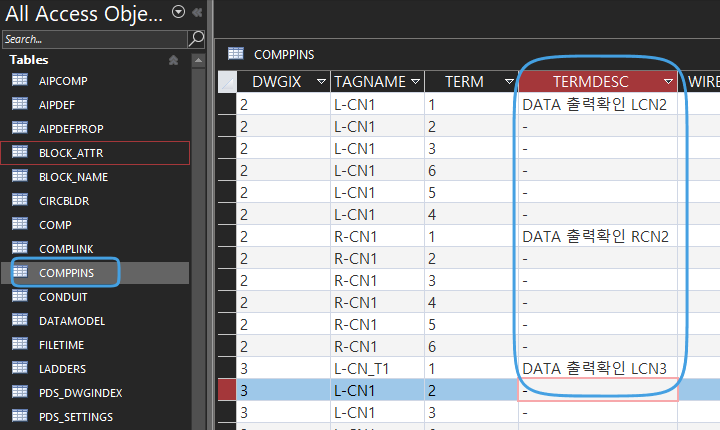The width and height of the screenshot is (720, 430).
Task: Select the record selector of the first row
Action: 227,104
